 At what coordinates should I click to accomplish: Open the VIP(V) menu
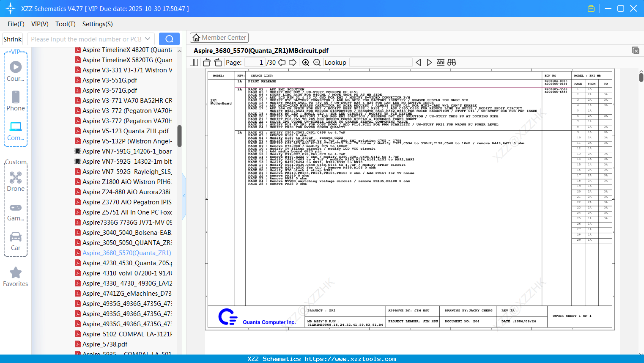[x=40, y=24]
